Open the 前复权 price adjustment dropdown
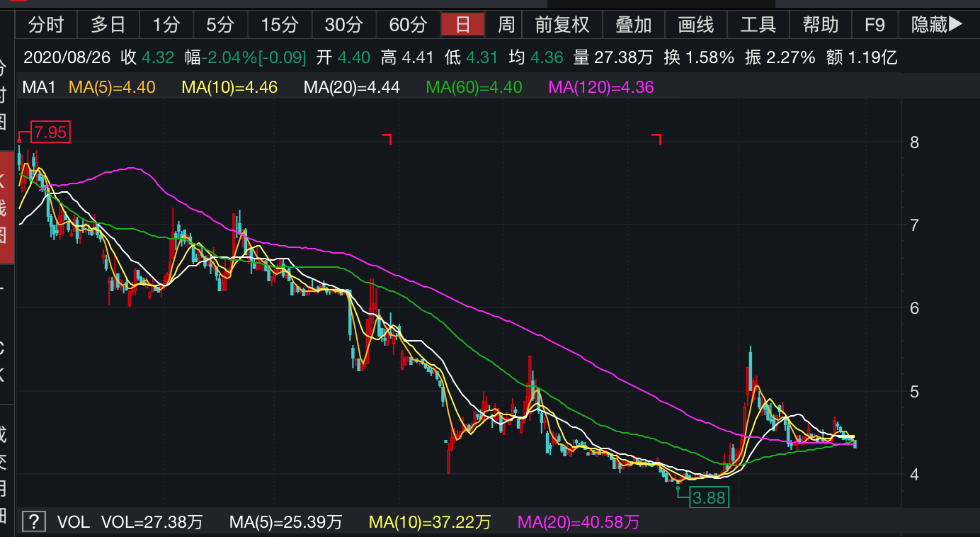This screenshot has height=537, width=980. (562, 26)
